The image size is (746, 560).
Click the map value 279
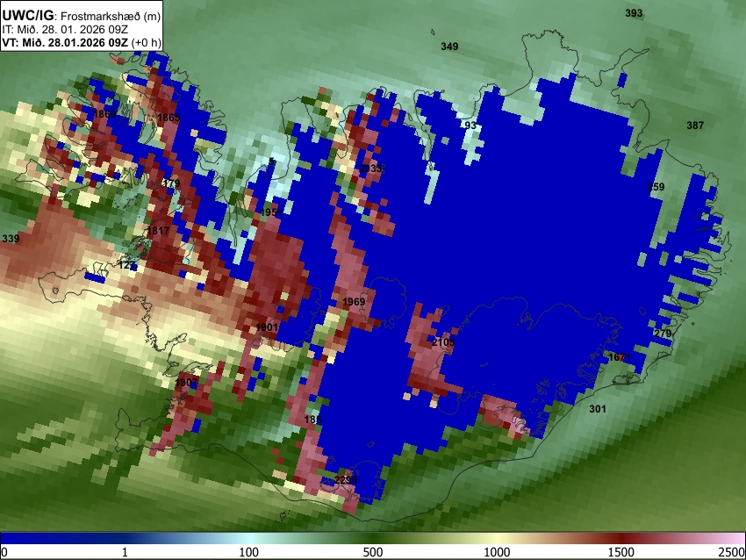click(x=663, y=334)
